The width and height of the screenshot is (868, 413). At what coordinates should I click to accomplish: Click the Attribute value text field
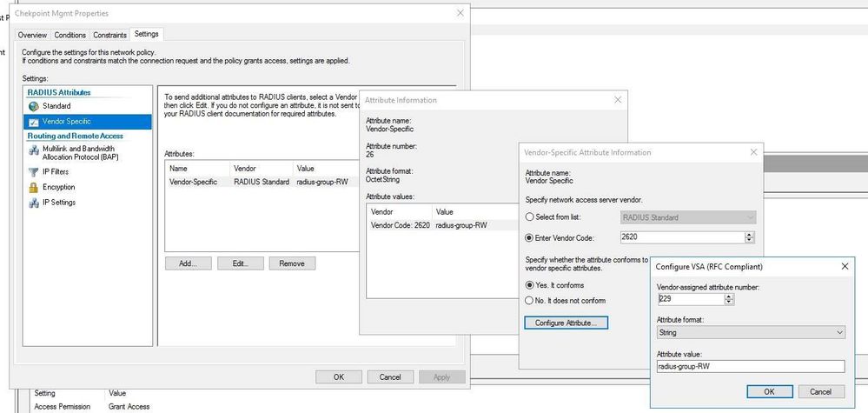pos(750,366)
